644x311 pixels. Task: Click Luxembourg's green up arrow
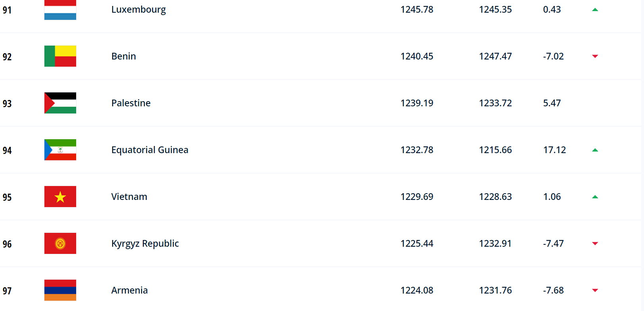coord(595,10)
